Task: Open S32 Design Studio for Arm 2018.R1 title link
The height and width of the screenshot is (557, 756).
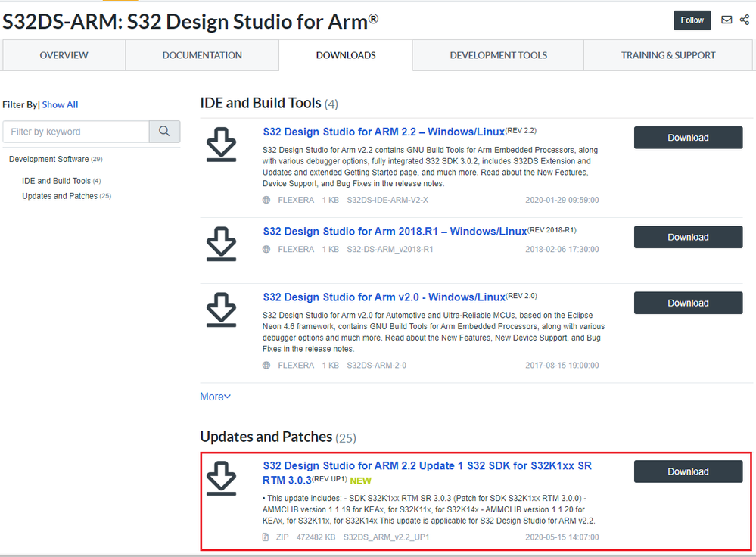Action: pos(395,232)
